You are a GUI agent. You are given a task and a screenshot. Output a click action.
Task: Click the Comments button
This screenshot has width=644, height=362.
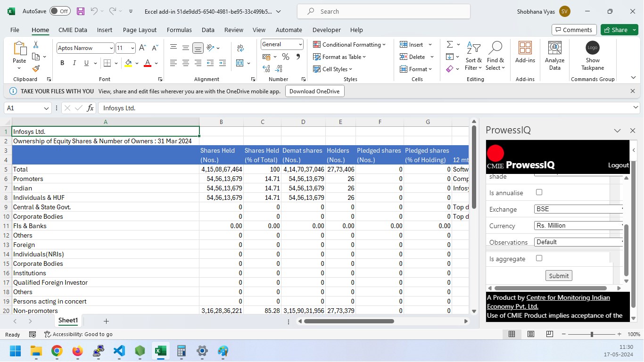(x=574, y=30)
